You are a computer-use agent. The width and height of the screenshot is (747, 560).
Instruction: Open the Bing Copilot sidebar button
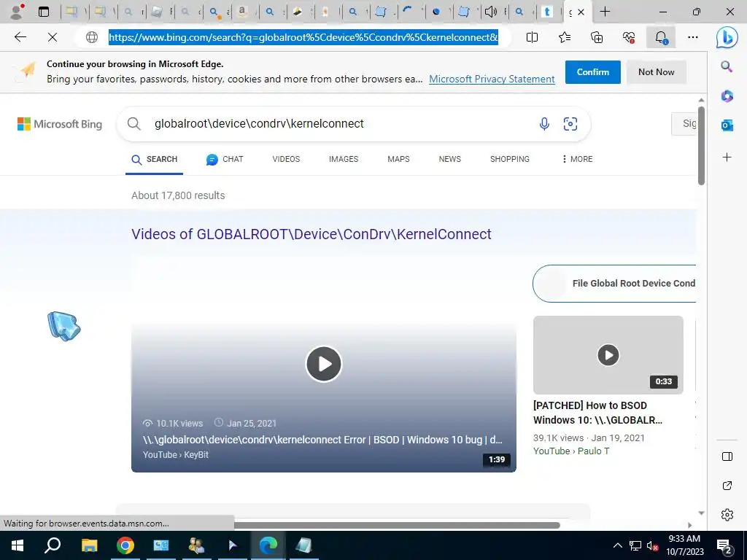click(727, 38)
